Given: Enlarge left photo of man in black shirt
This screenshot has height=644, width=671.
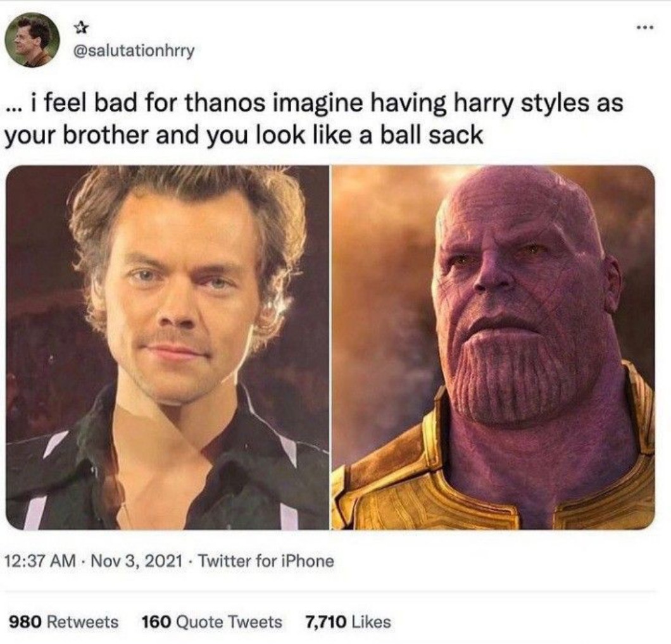Looking at the screenshot, I should 168,347.
